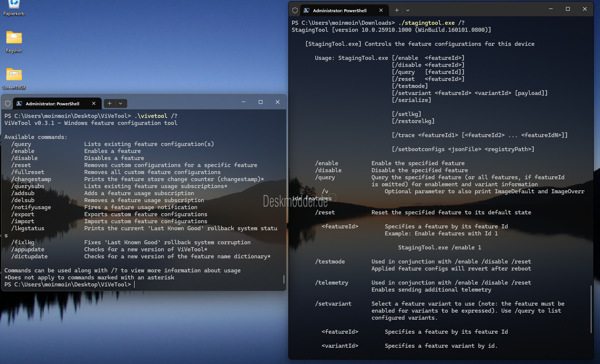Close the left PowerShell window

point(278,102)
